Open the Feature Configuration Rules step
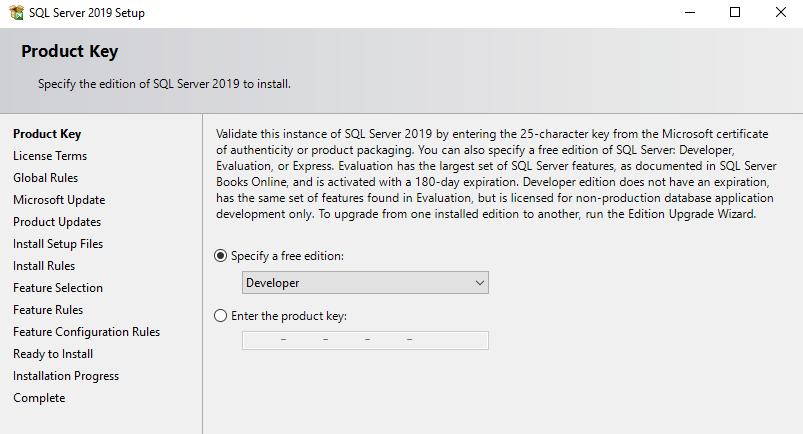The image size is (803, 434). click(x=86, y=332)
